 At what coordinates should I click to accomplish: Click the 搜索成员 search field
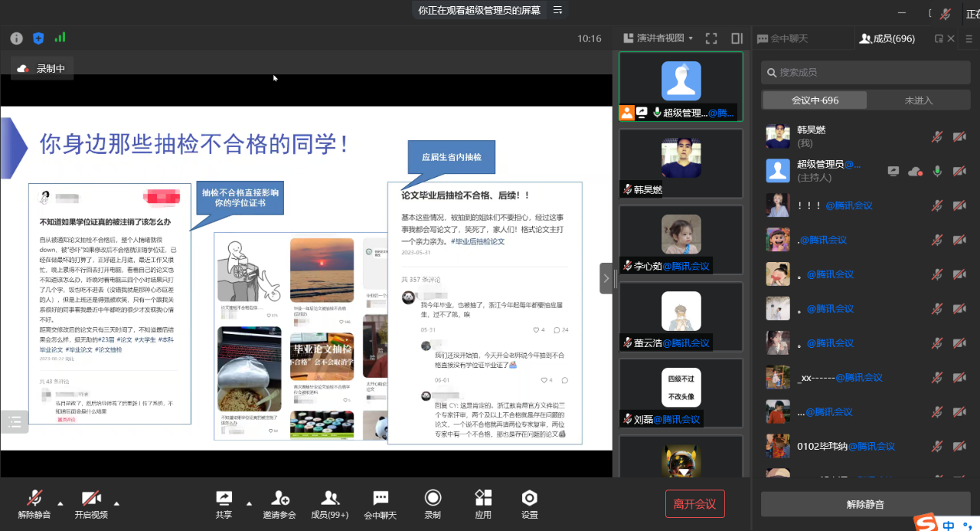pyautogui.click(x=866, y=73)
